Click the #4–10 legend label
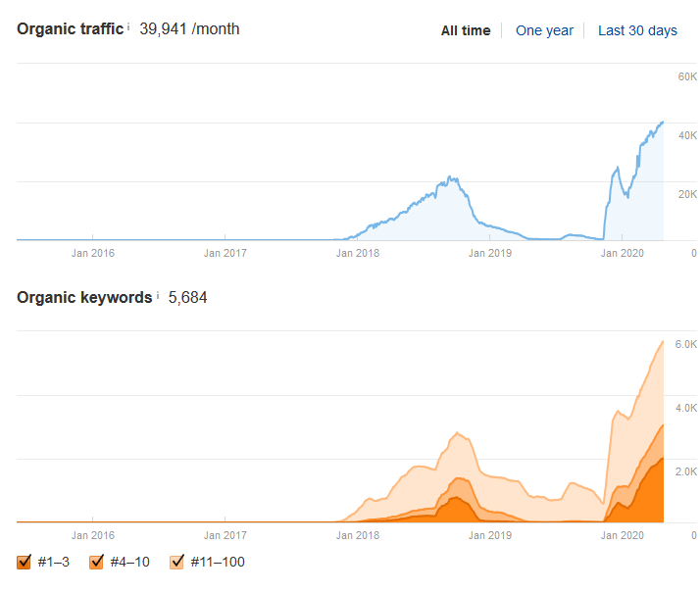The height and width of the screenshot is (593, 700). [130, 562]
